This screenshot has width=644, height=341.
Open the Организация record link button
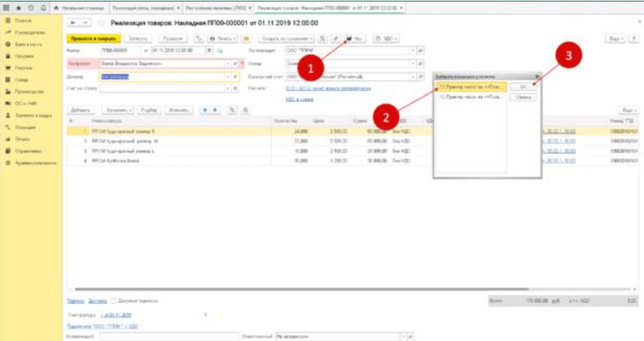click(420, 50)
